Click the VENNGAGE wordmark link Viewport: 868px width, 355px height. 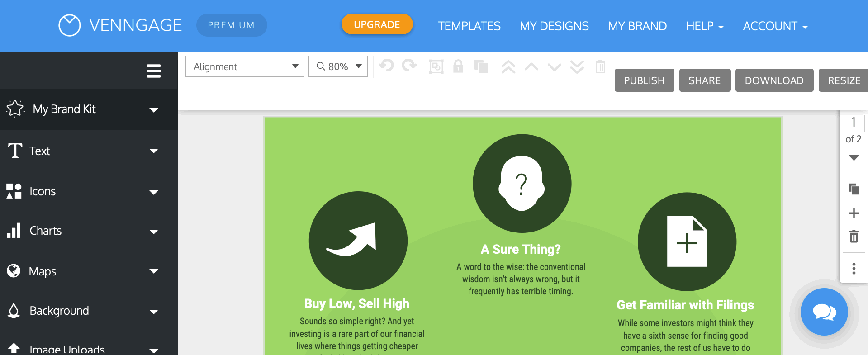[x=136, y=25]
